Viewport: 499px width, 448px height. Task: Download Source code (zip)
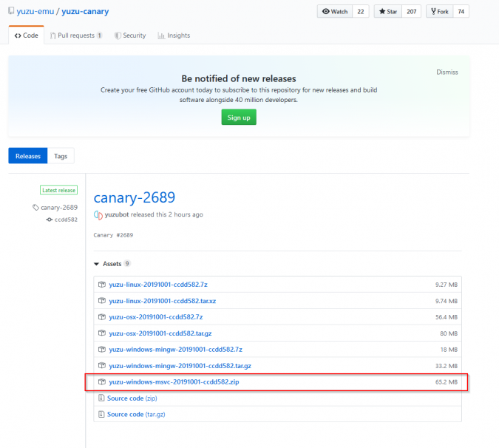(132, 398)
